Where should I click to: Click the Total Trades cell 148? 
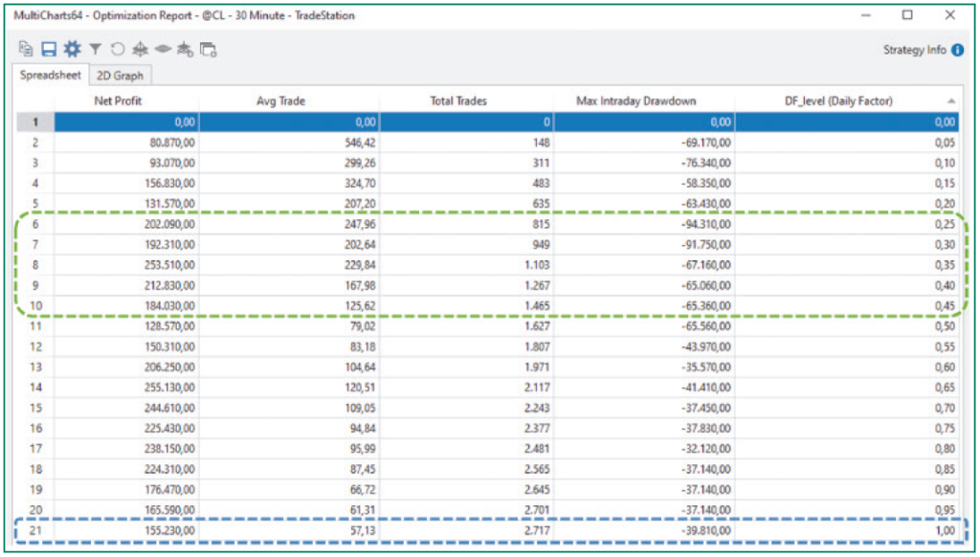click(x=467, y=143)
